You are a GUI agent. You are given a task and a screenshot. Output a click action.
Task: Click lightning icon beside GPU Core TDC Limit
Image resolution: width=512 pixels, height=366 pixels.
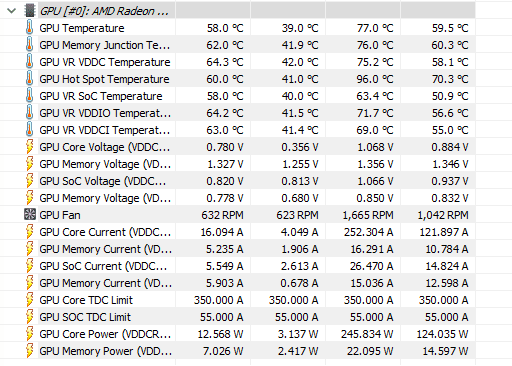pyautogui.click(x=30, y=300)
